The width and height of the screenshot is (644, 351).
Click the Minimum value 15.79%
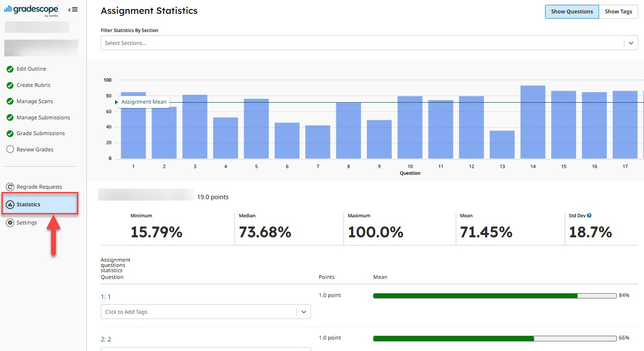pos(156,232)
